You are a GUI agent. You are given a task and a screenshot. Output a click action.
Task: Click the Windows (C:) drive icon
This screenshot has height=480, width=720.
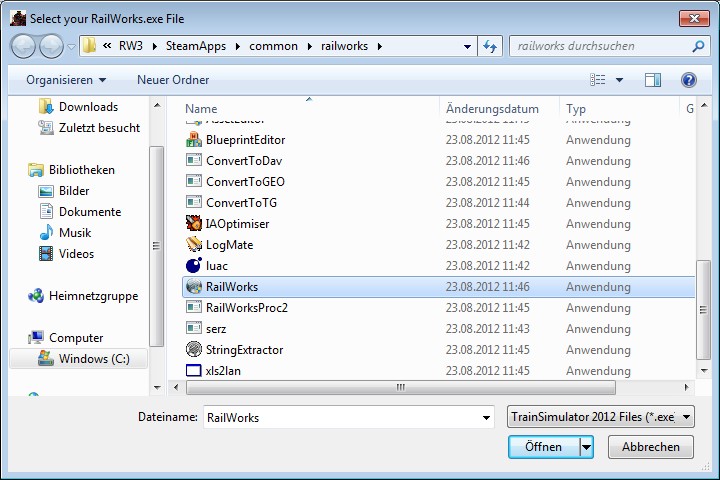(46, 358)
